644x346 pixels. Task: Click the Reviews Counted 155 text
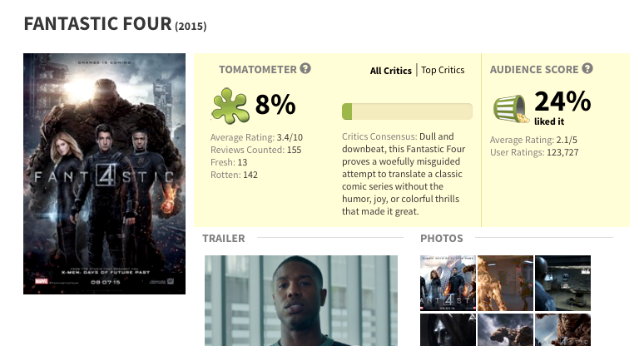pyautogui.click(x=256, y=150)
